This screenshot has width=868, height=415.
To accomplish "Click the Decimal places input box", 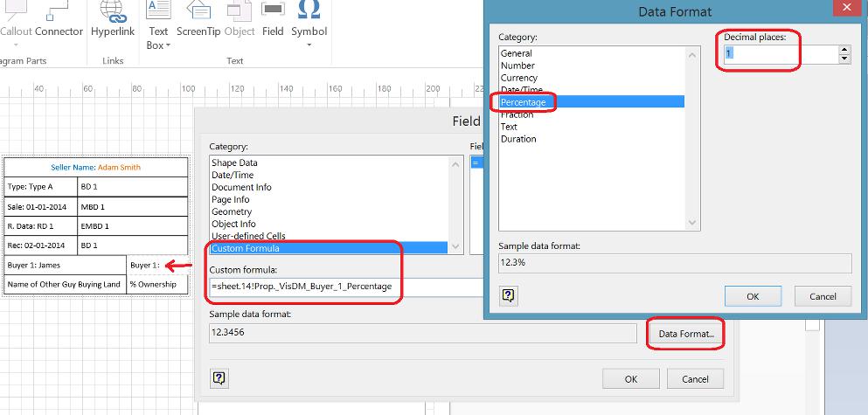I will (x=778, y=54).
